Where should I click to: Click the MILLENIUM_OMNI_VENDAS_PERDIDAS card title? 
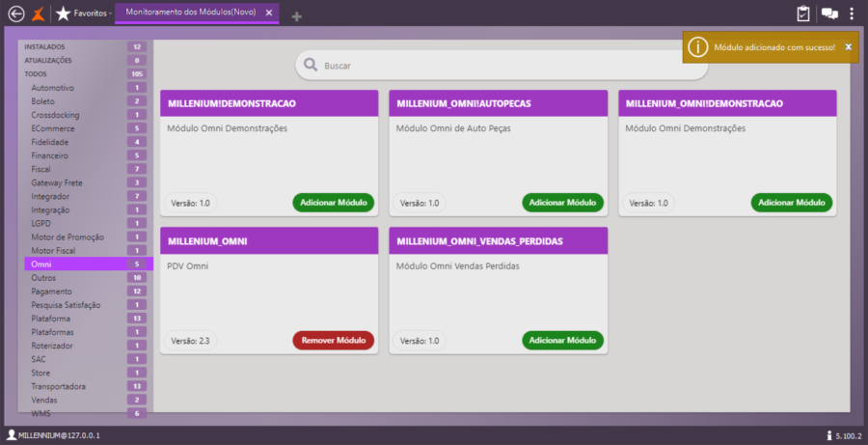point(479,241)
